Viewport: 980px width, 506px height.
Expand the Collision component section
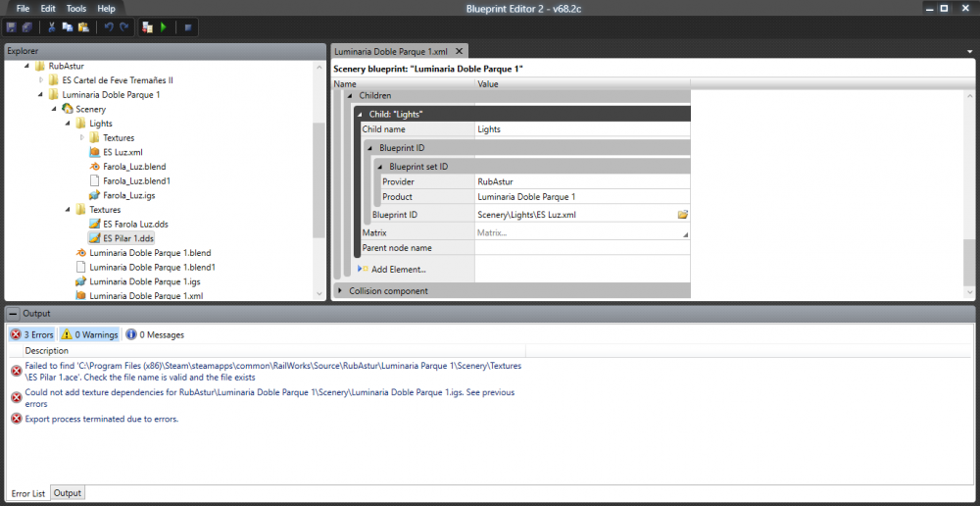tap(340, 291)
